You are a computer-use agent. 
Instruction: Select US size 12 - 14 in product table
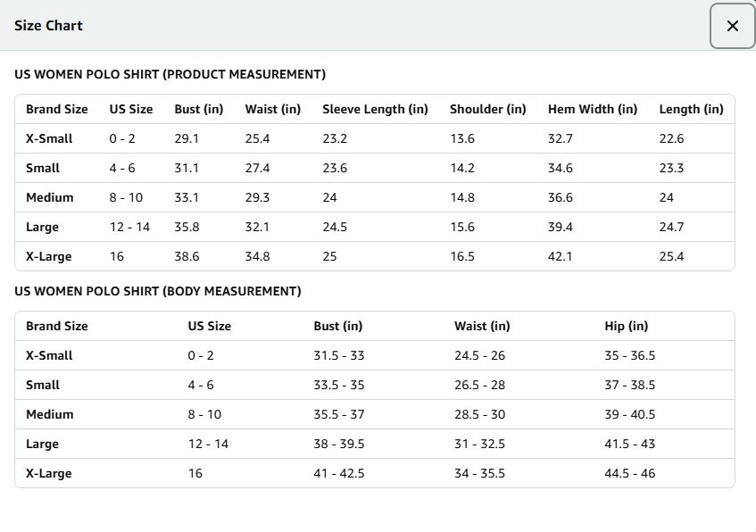click(x=129, y=227)
